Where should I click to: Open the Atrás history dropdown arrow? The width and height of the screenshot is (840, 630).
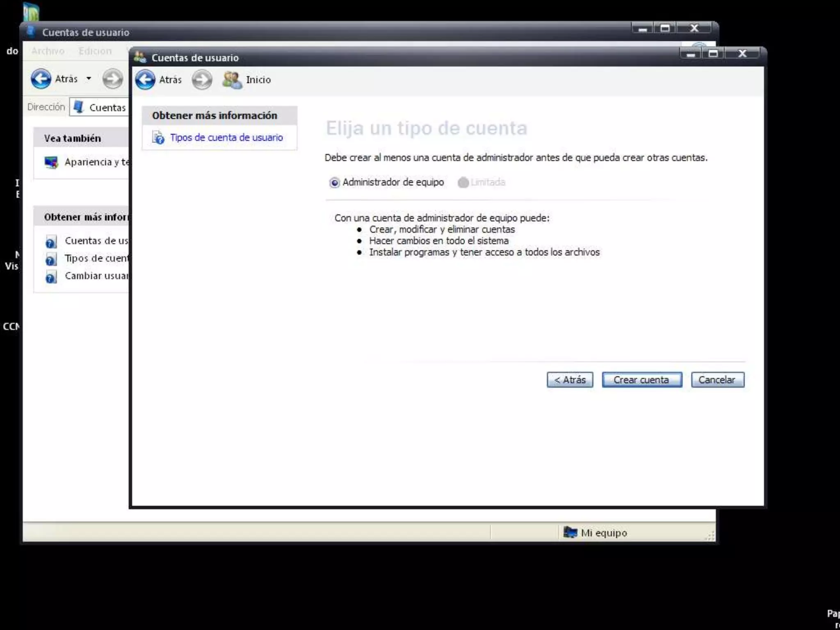tap(89, 78)
